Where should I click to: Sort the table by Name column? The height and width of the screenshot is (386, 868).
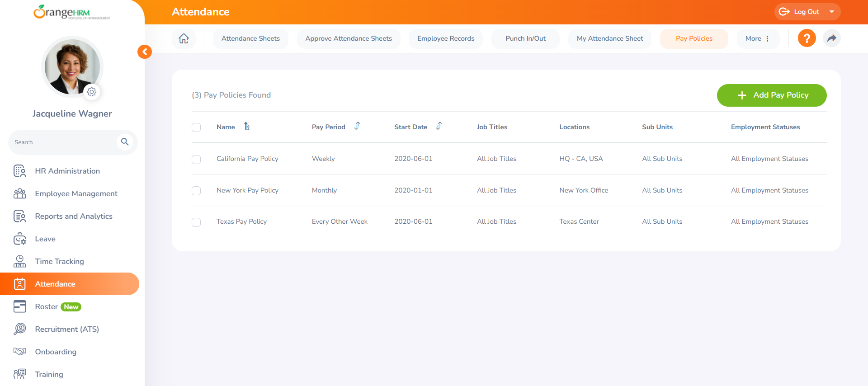[246, 127]
